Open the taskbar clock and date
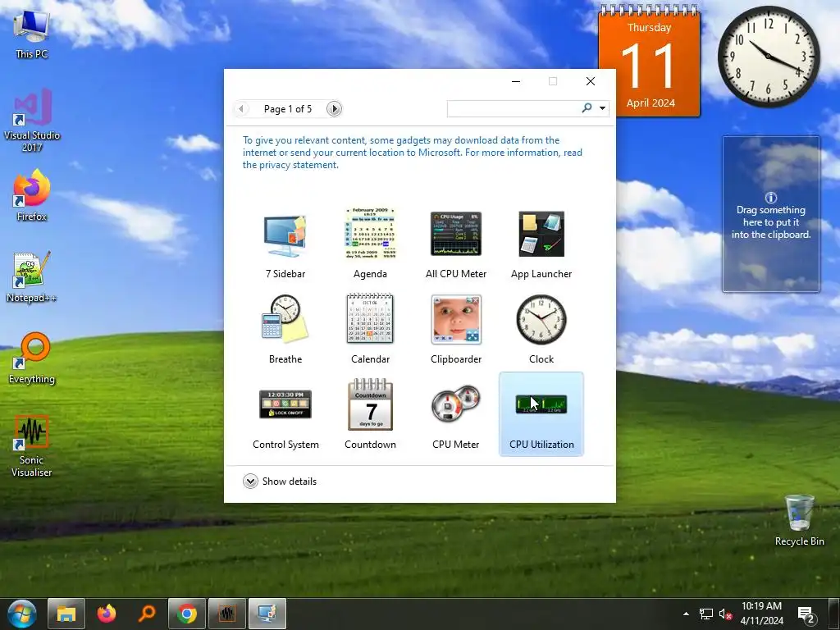Image resolution: width=840 pixels, height=630 pixels. click(762, 614)
